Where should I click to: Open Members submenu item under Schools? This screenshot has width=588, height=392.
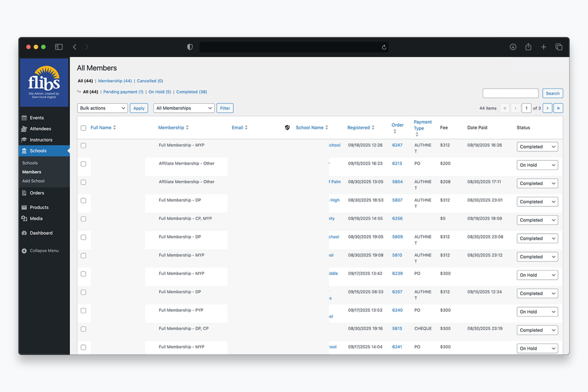[x=32, y=172]
